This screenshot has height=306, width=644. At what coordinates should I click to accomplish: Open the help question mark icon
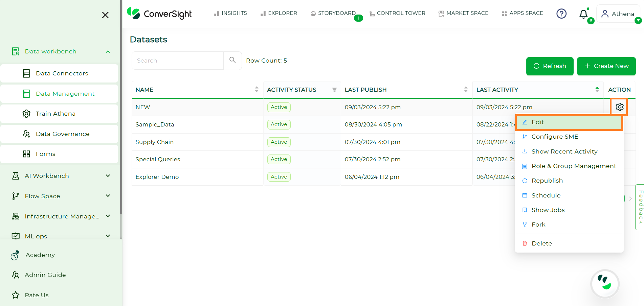[561, 14]
